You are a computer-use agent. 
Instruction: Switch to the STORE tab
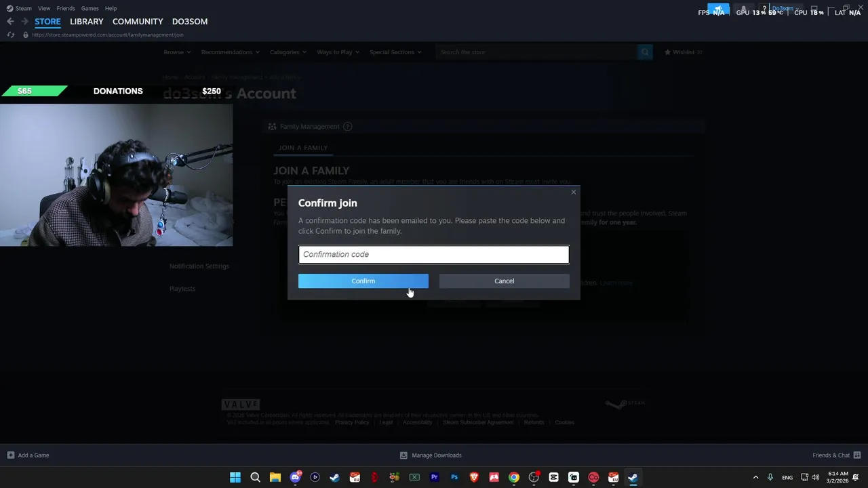pyautogui.click(x=47, y=22)
